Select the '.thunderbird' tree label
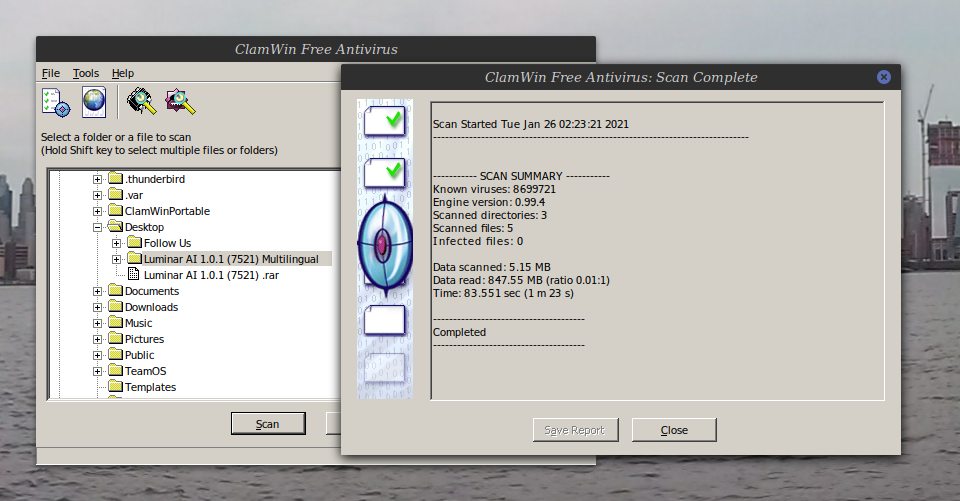The image size is (960, 501). click(155, 179)
